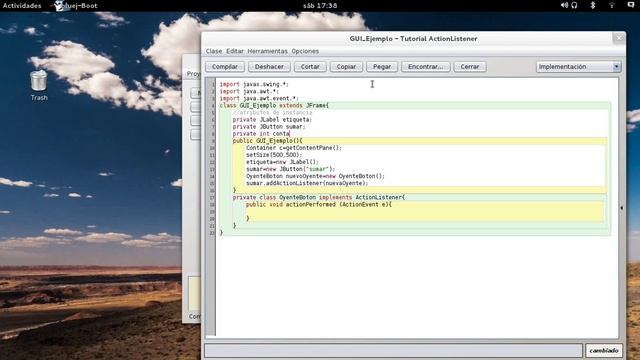
Task: Click the 'cambiado' status indicator
Action: click(x=604, y=350)
